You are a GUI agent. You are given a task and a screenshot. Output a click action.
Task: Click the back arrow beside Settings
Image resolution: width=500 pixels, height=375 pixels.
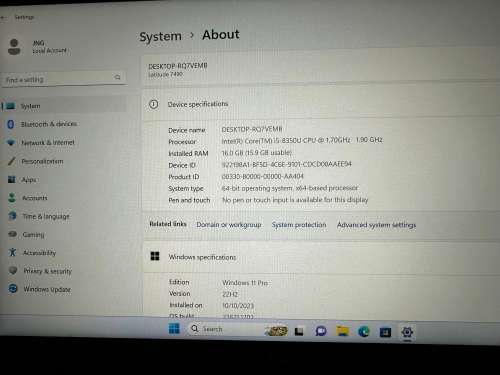(x=4, y=17)
